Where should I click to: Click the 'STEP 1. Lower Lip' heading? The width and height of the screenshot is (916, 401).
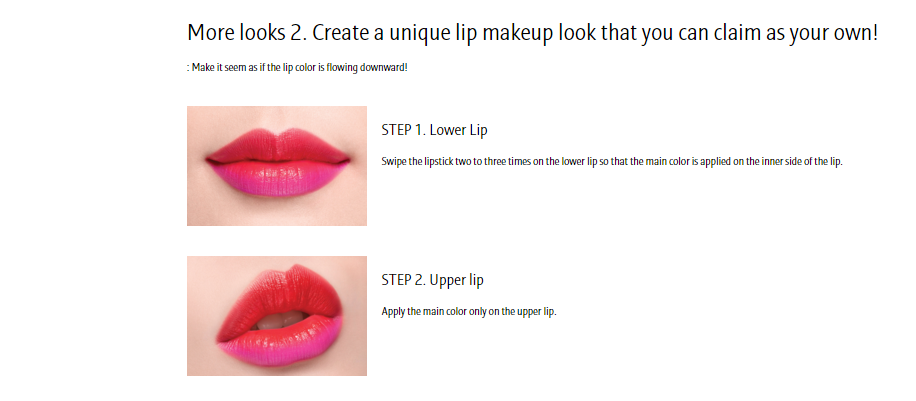click(434, 130)
